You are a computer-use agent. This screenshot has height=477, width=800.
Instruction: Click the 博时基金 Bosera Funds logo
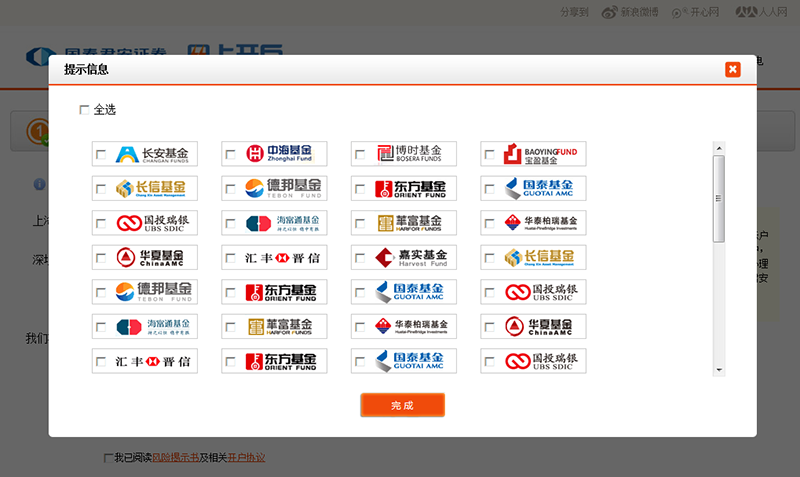tap(412, 154)
